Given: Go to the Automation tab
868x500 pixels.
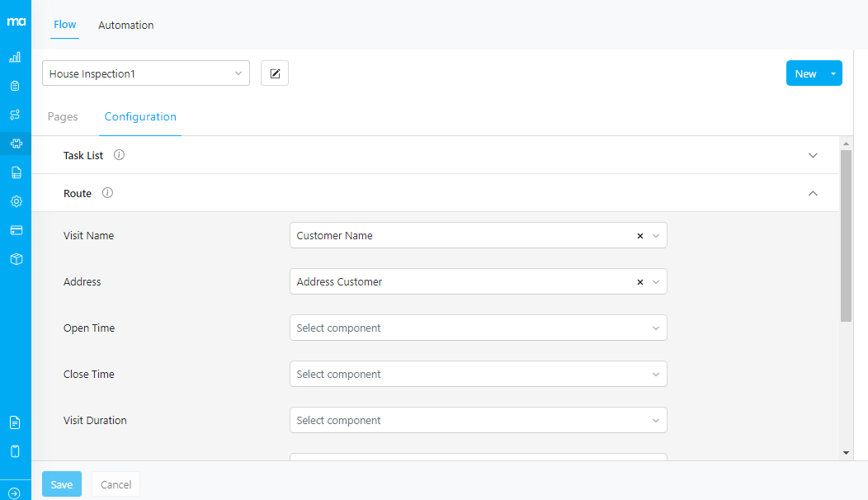Looking at the screenshot, I should (125, 25).
